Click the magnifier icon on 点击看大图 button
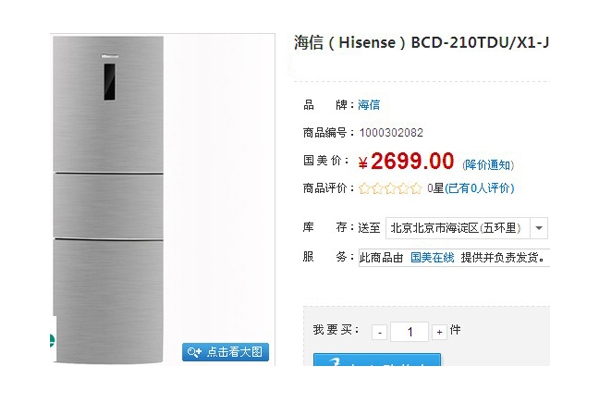 point(194,352)
